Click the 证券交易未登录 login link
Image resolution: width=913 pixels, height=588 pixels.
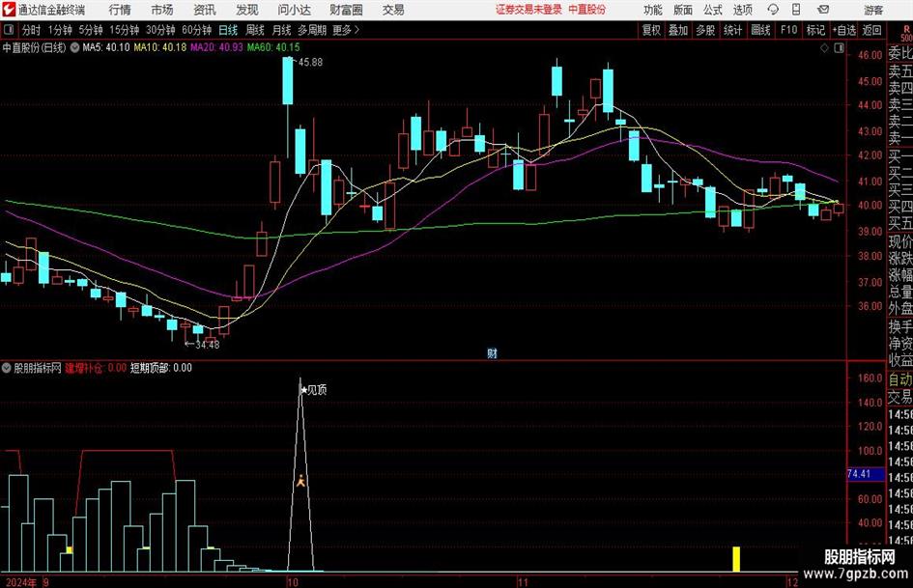point(528,10)
